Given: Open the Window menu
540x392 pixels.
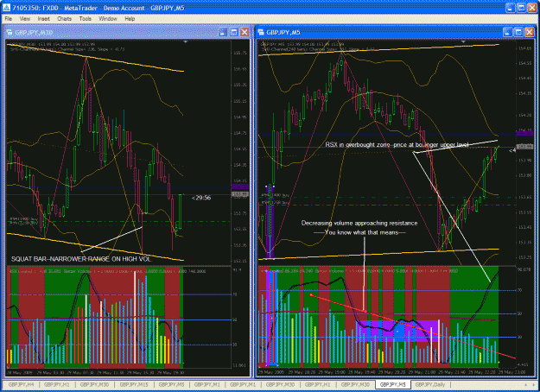Looking at the screenshot, I should pyautogui.click(x=108, y=19).
